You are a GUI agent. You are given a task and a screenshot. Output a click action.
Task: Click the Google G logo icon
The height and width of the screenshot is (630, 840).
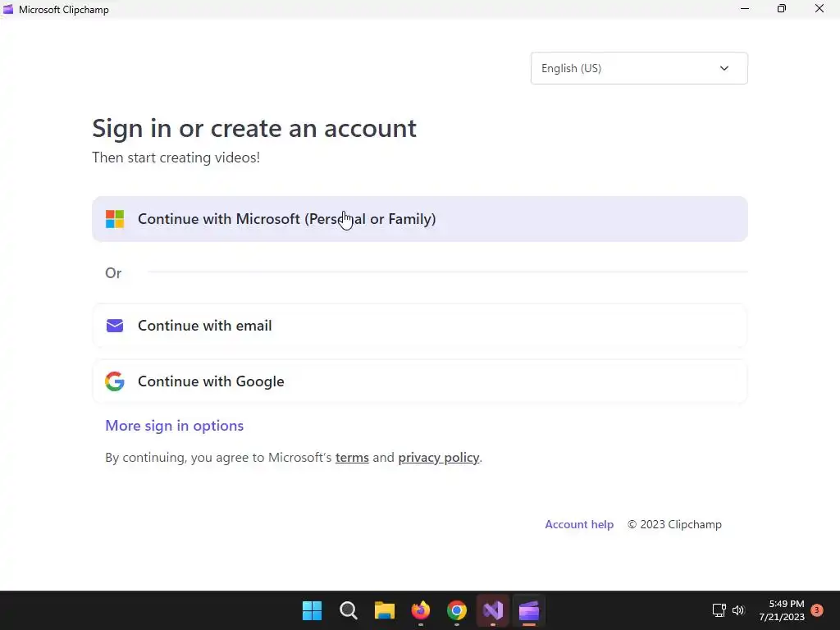coord(115,381)
